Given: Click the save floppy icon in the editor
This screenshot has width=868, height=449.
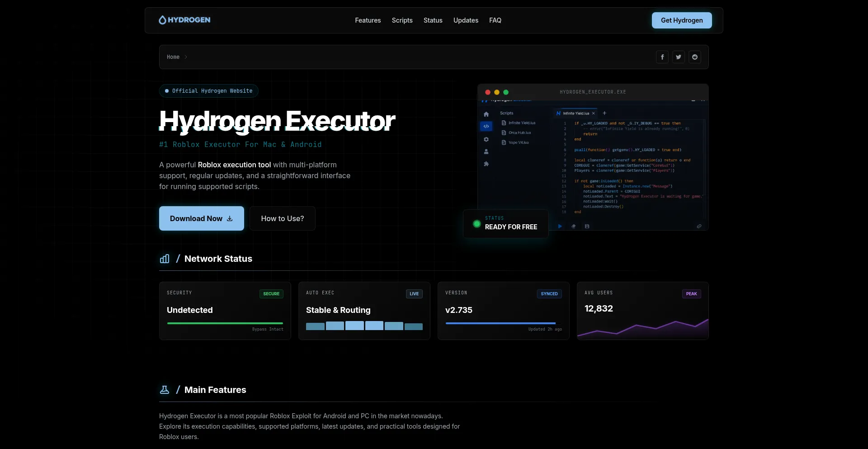Looking at the screenshot, I should point(587,226).
